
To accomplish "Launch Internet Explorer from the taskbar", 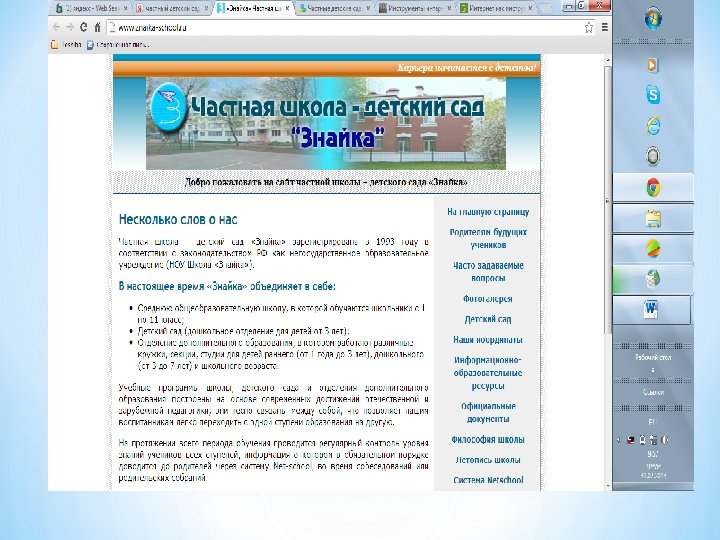I will pos(653,125).
